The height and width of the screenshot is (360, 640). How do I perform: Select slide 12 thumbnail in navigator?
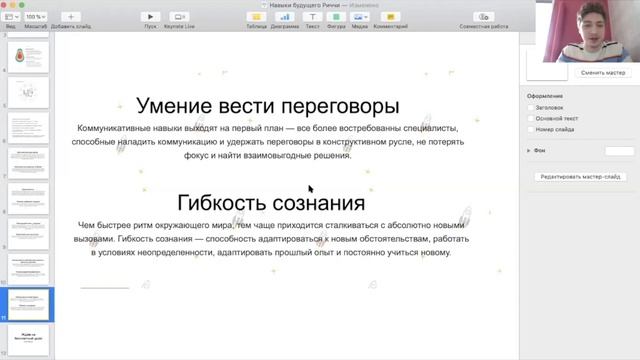tap(28, 340)
